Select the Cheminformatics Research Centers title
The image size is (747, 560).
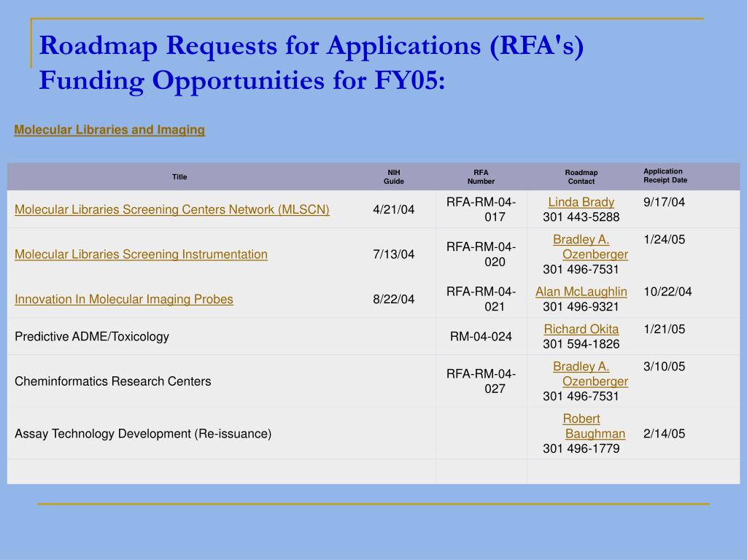pyautogui.click(x=113, y=381)
